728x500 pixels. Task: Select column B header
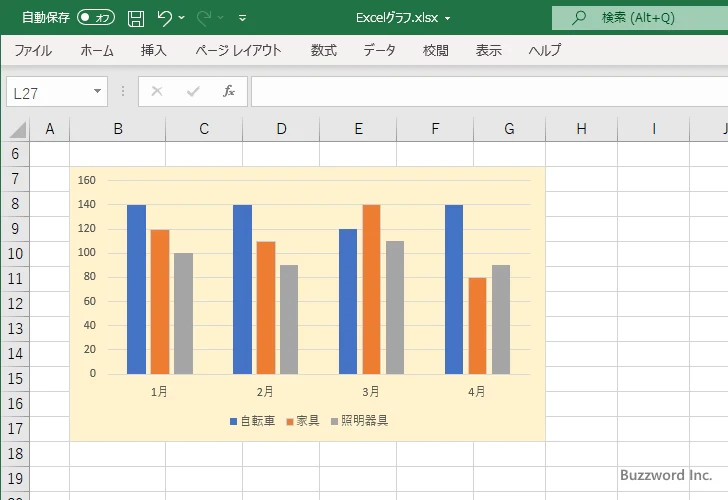118,129
